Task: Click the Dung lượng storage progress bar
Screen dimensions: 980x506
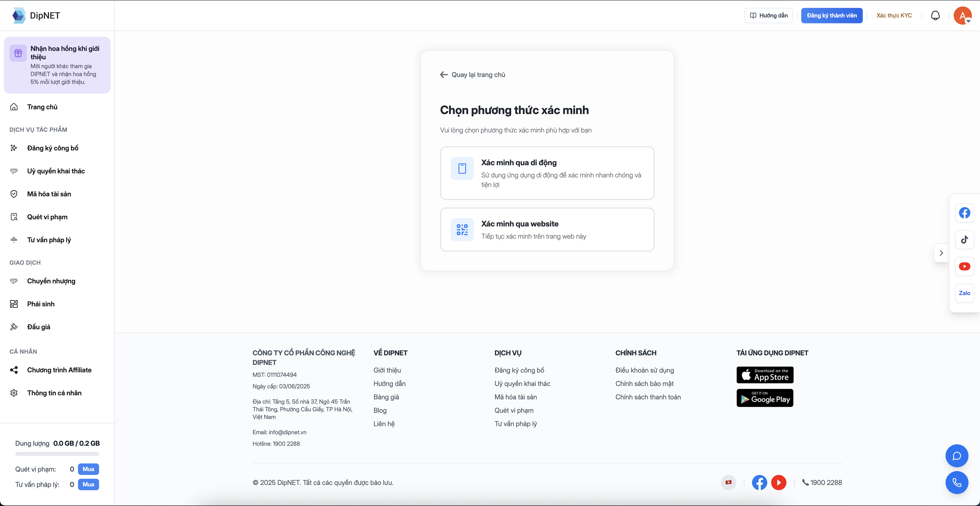Action: [57, 454]
